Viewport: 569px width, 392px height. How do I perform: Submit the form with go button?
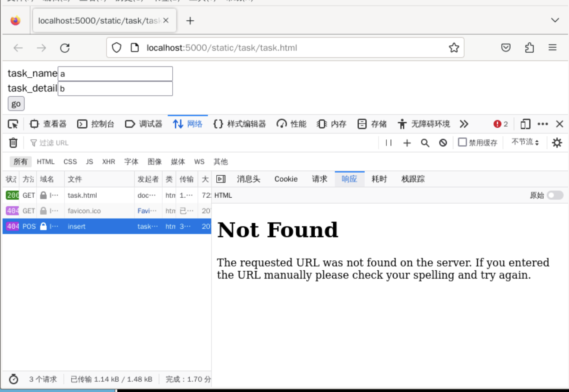[x=16, y=104]
